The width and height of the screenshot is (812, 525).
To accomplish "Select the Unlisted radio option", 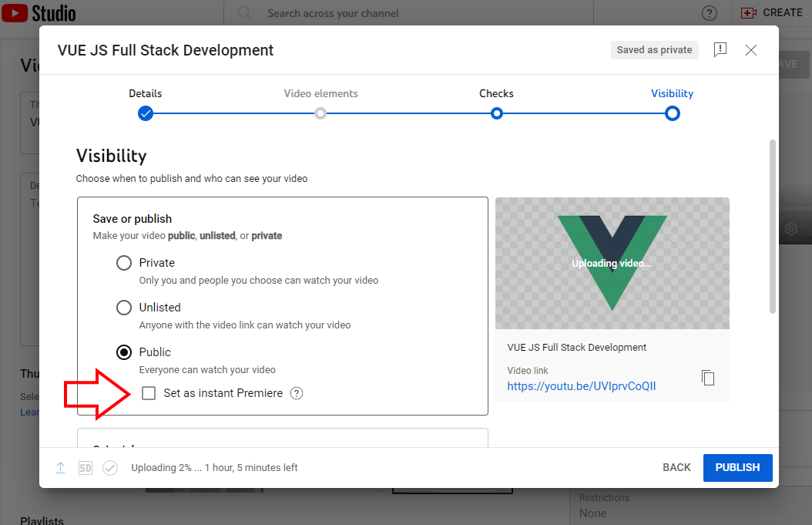I will coord(124,308).
